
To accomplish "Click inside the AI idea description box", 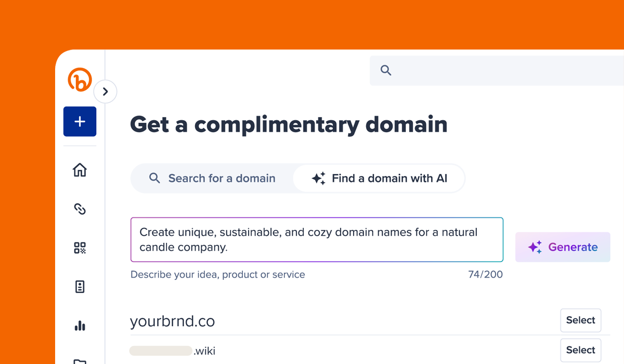I will pyautogui.click(x=317, y=239).
